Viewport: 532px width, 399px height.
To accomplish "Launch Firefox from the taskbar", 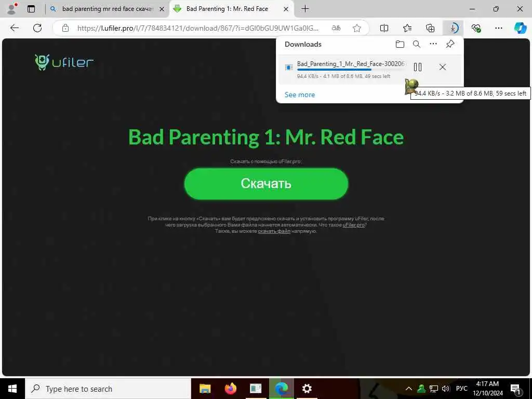I will click(230, 389).
